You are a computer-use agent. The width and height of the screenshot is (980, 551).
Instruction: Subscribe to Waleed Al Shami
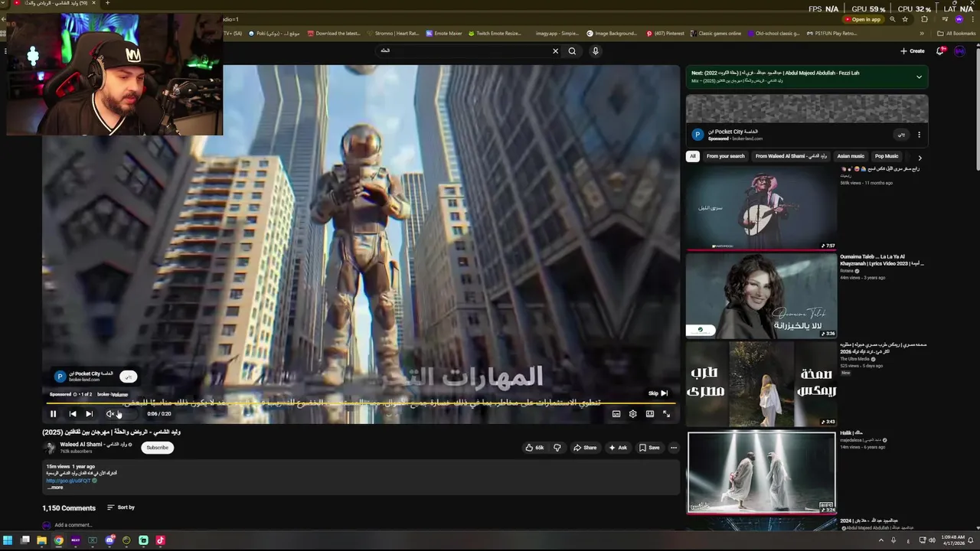pyautogui.click(x=157, y=448)
